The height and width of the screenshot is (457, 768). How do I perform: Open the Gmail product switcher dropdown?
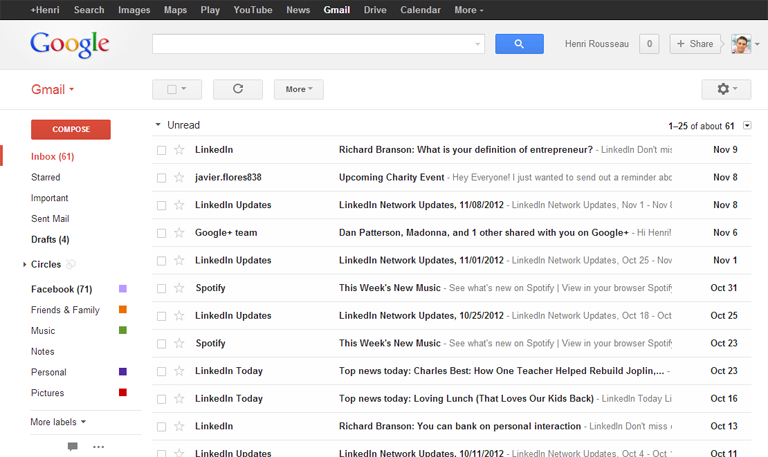click(52, 89)
